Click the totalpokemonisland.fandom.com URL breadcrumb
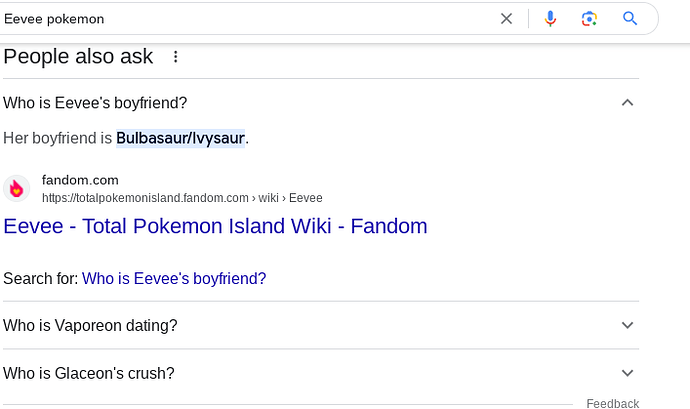Image resolution: width=690 pixels, height=409 pixels. [x=182, y=198]
